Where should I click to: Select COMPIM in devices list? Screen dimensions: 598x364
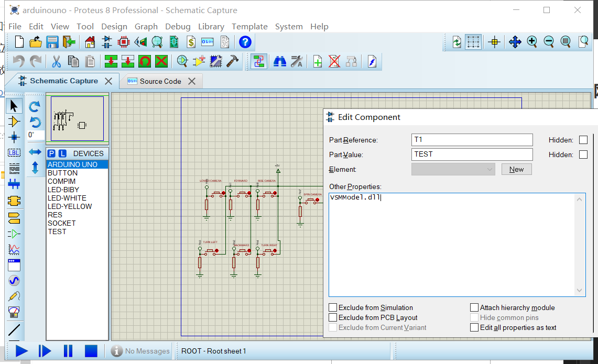[78, 181]
